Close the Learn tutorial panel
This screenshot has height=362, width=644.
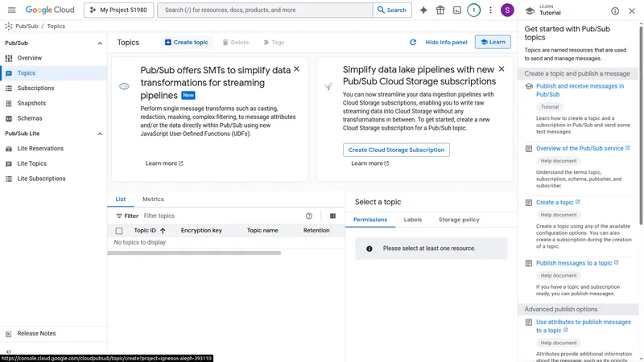632,11
